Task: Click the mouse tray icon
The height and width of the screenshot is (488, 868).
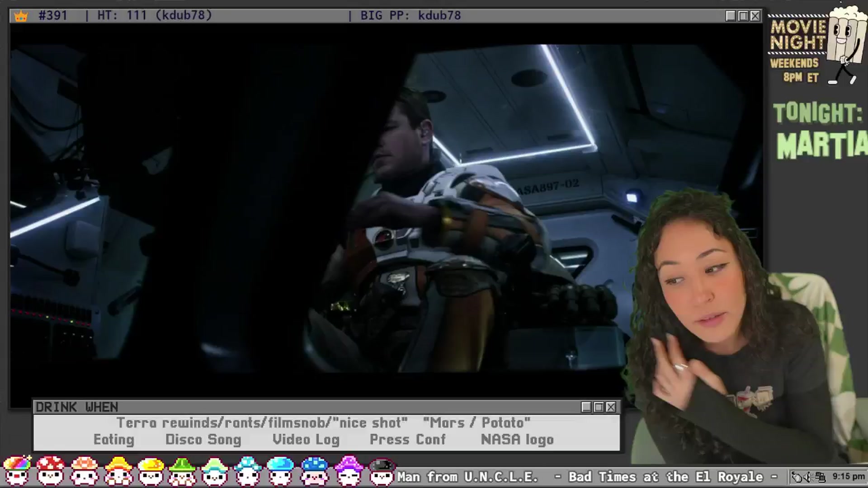Action: (x=797, y=477)
